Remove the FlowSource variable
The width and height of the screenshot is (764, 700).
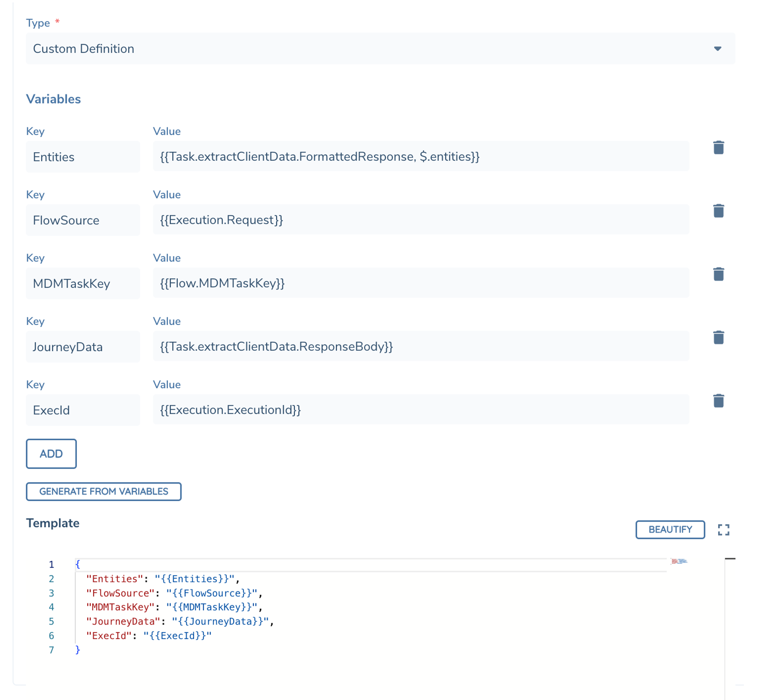719,211
